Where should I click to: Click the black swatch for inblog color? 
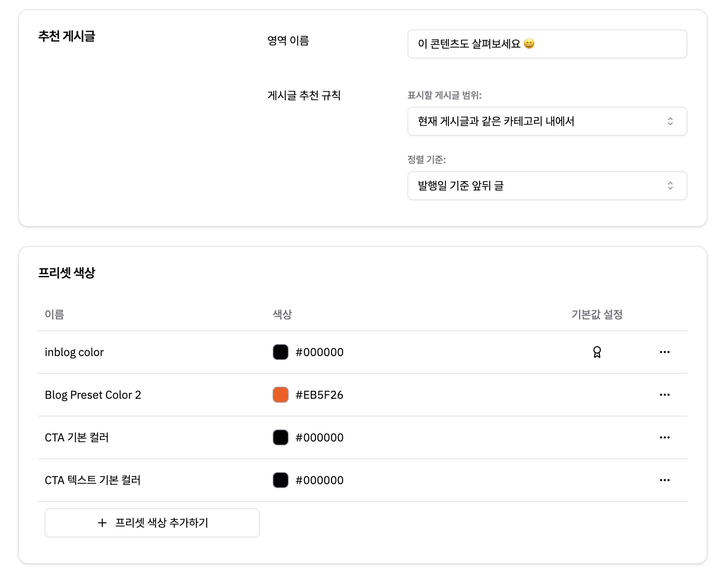pyautogui.click(x=281, y=352)
